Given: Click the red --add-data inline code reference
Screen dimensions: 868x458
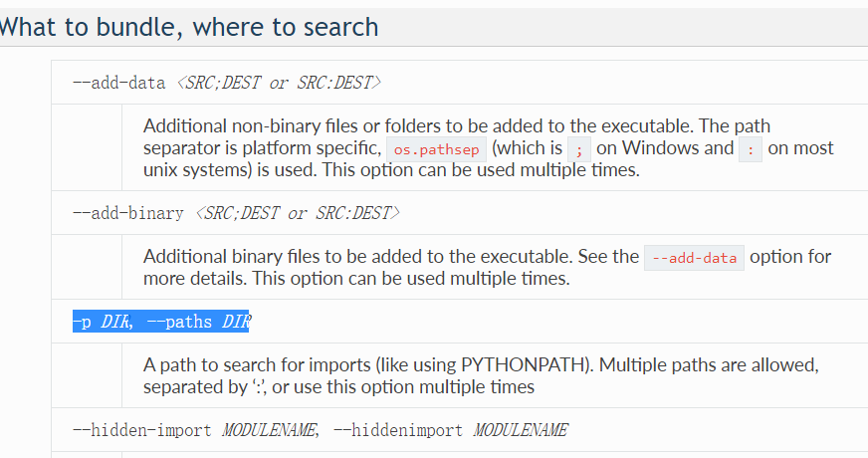Looking at the screenshot, I should click(x=694, y=258).
